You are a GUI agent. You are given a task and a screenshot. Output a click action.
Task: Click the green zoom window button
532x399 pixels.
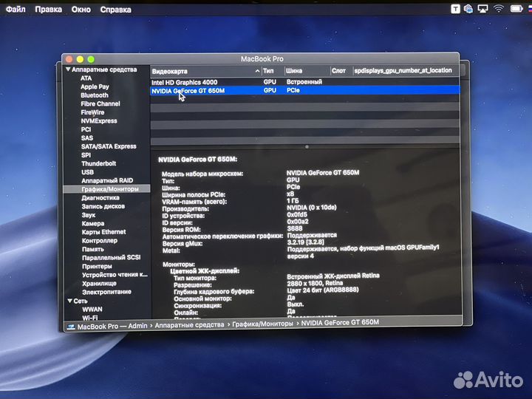pyautogui.click(x=91, y=59)
